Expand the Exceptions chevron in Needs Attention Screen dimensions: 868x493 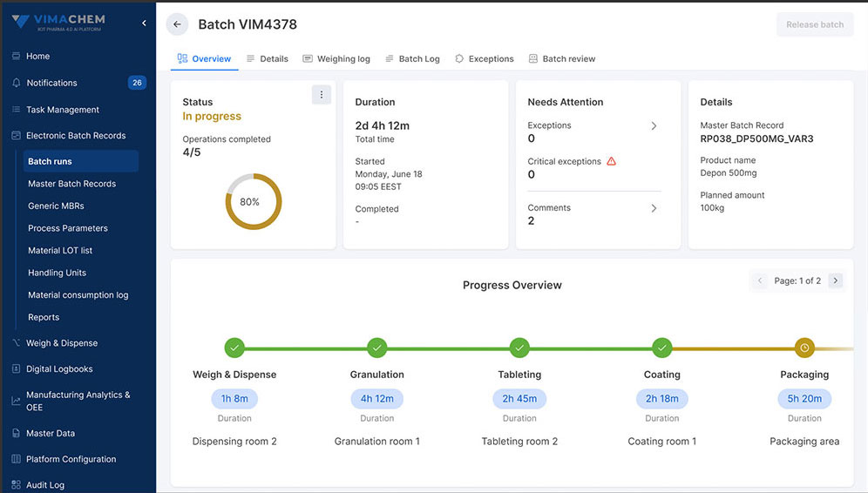pyautogui.click(x=654, y=126)
